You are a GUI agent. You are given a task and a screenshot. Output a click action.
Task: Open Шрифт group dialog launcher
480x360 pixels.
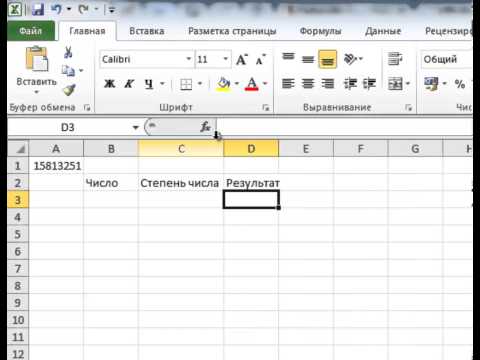tap(266, 107)
